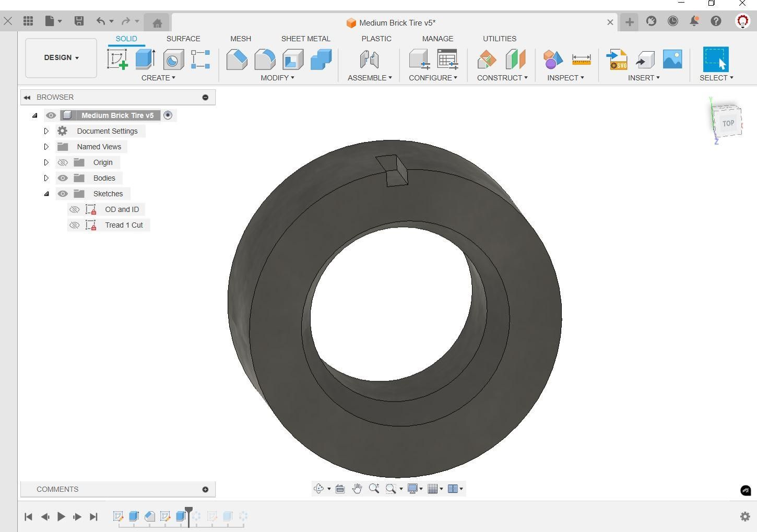
Task: Click the Insert Canvas image icon
Action: [672, 58]
